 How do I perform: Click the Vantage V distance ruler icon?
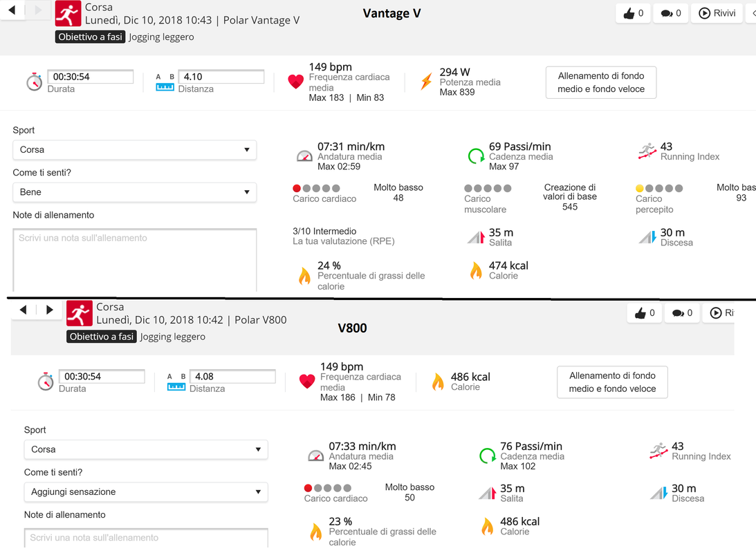[x=165, y=87]
